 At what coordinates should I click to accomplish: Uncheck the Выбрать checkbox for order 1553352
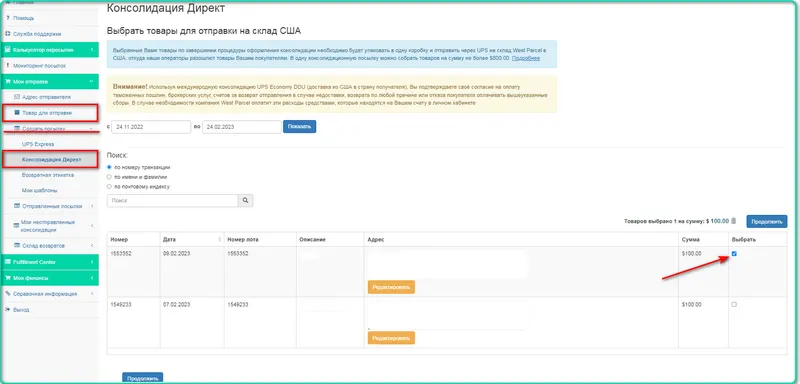coord(734,253)
